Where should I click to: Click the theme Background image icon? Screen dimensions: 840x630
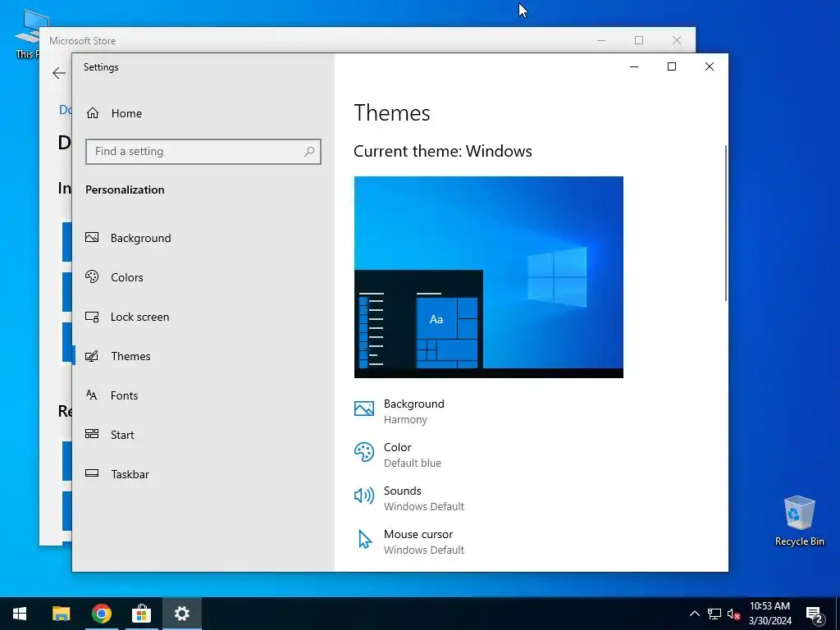364,409
